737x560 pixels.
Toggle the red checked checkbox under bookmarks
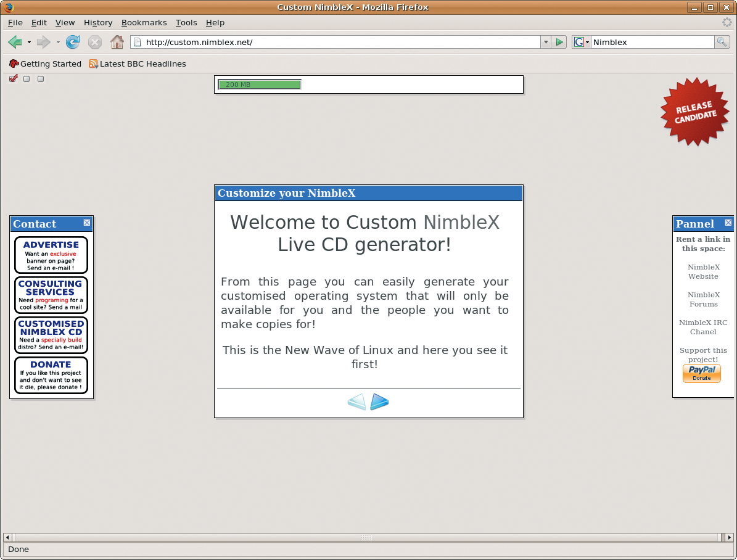(14, 78)
